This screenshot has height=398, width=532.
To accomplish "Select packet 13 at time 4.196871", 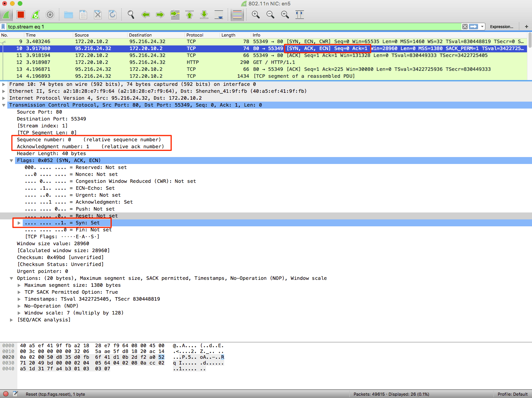I will 263,69.
